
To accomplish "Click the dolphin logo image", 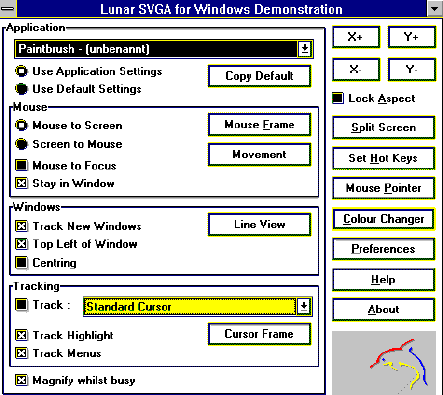I will pyautogui.click(x=384, y=363).
